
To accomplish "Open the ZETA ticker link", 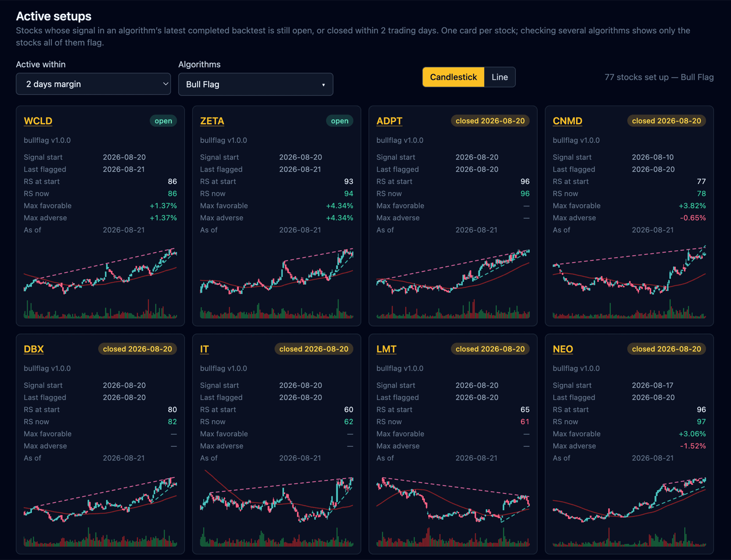I will (212, 121).
